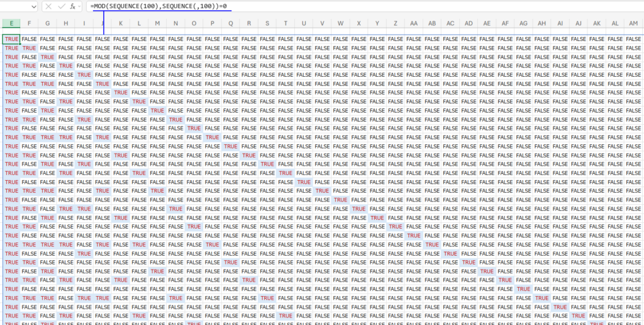Select column AB header
The height and width of the screenshot is (325, 644).
pos(432,23)
